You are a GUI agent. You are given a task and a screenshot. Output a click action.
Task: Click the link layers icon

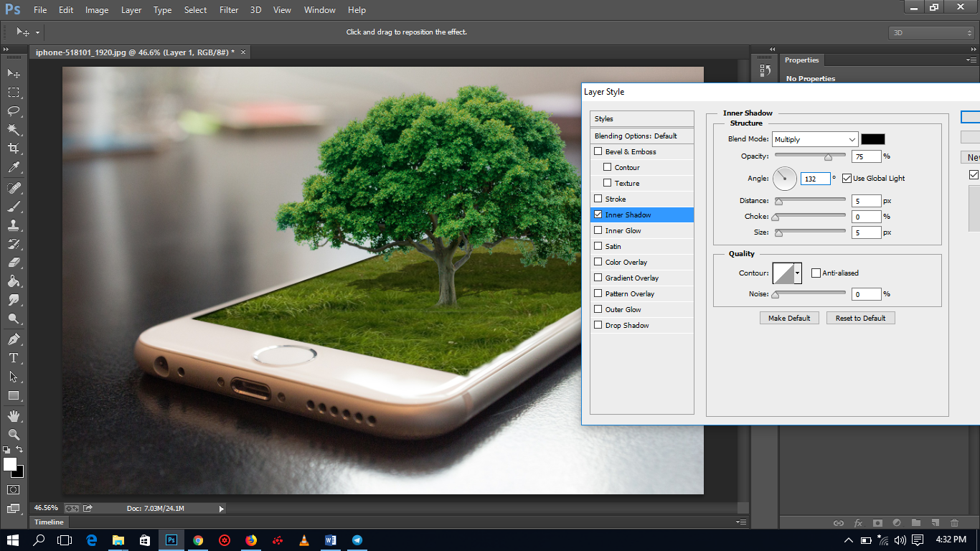coord(838,523)
